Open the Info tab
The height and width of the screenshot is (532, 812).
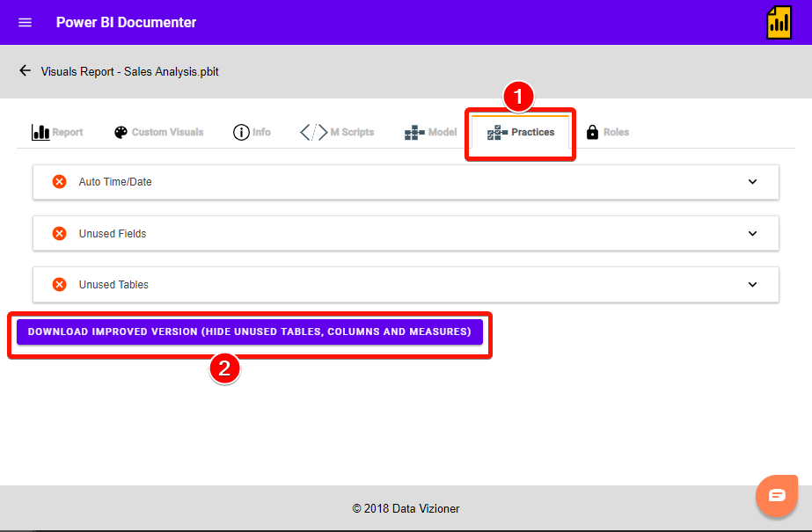(252, 132)
